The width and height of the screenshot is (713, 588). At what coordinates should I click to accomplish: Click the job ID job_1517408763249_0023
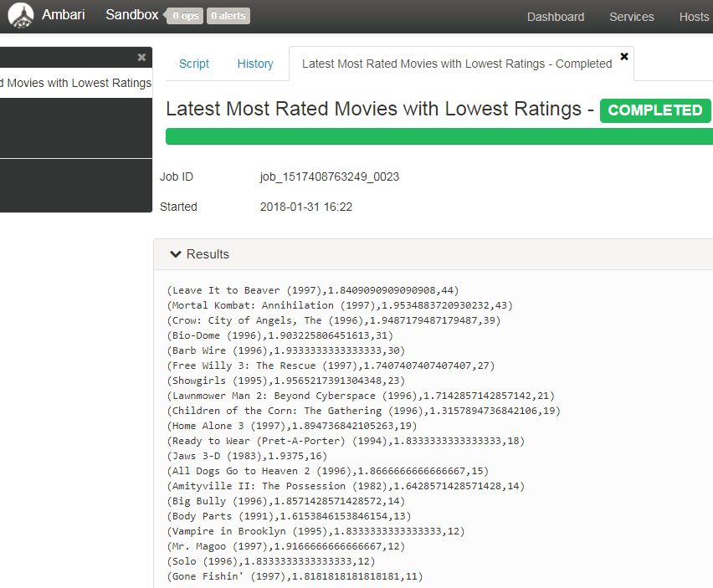point(330,176)
